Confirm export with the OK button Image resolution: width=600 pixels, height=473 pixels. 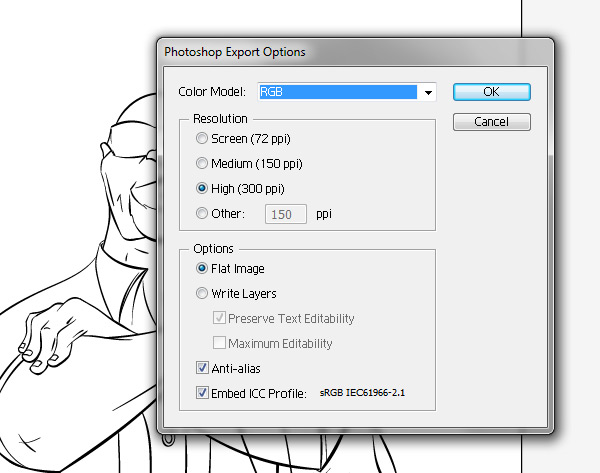[490, 92]
